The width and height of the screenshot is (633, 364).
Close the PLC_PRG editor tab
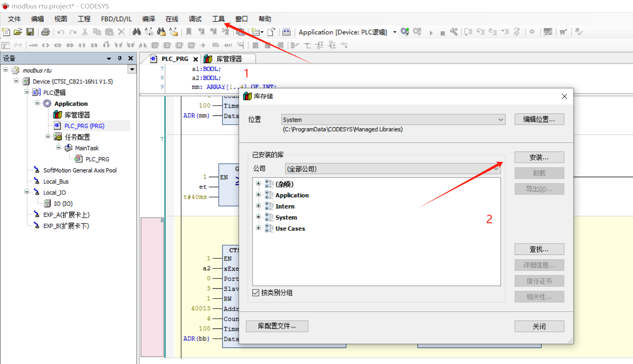[x=195, y=59]
